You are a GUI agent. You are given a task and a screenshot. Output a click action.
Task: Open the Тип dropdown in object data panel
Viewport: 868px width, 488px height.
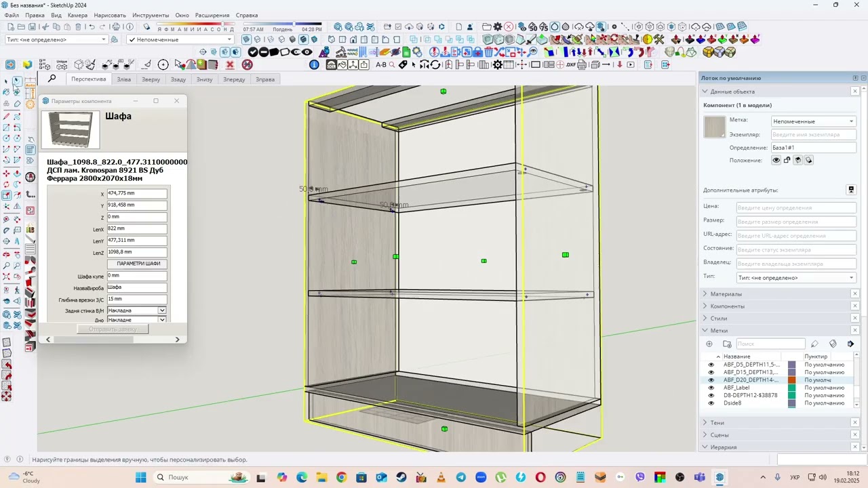(796, 278)
